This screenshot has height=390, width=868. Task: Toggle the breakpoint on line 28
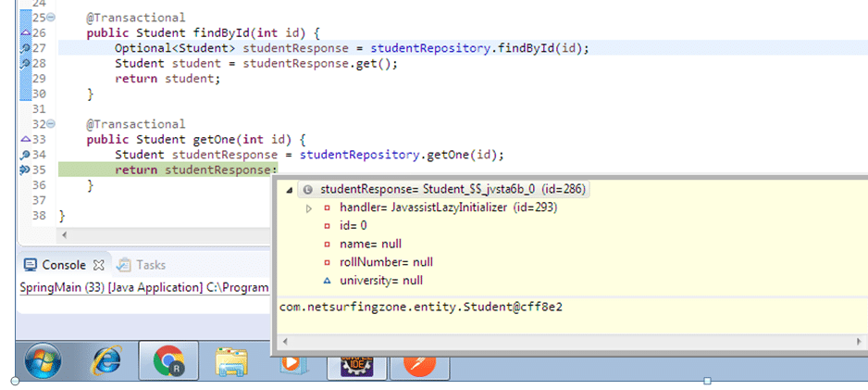pyautogui.click(x=24, y=63)
